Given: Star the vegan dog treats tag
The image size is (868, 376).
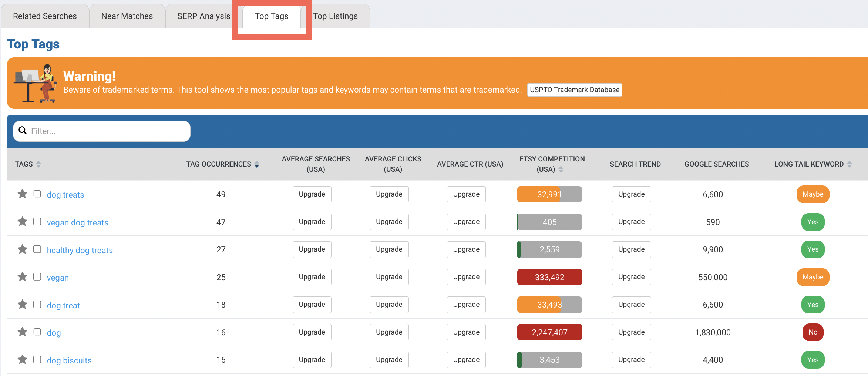Looking at the screenshot, I should (x=23, y=221).
